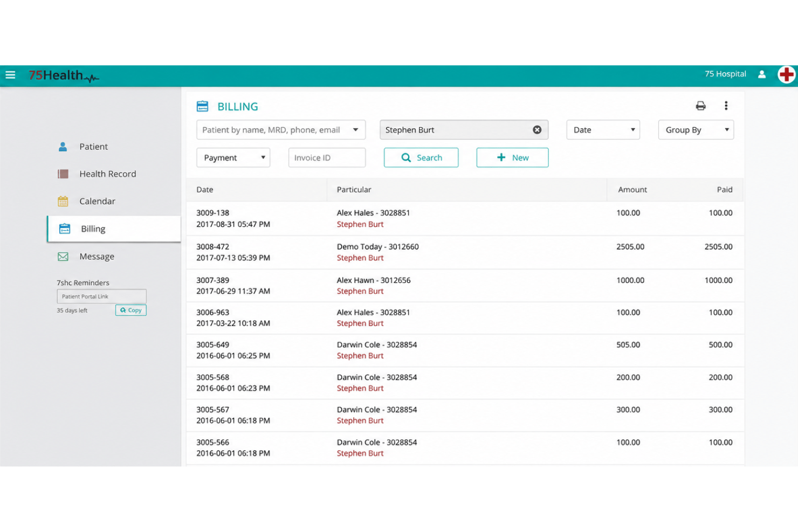798x532 pixels.
Task: Click the Health Record book icon
Action: pyautogui.click(x=63, y=174)
